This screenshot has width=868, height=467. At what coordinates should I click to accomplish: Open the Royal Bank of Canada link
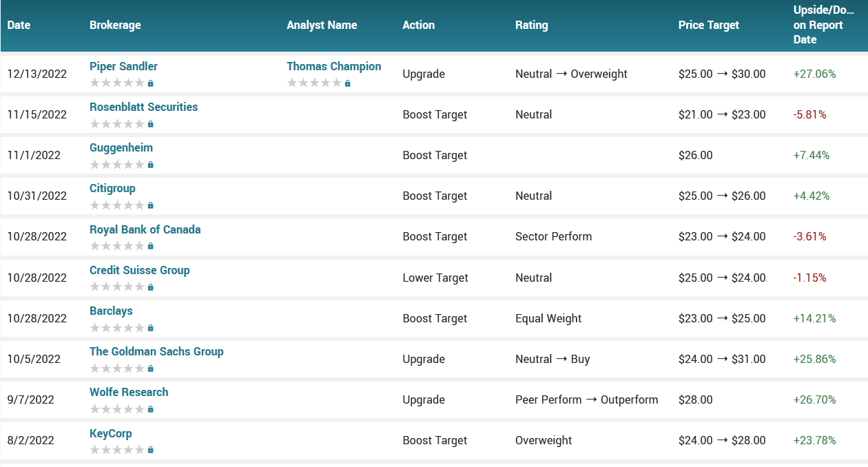(145, 229)
